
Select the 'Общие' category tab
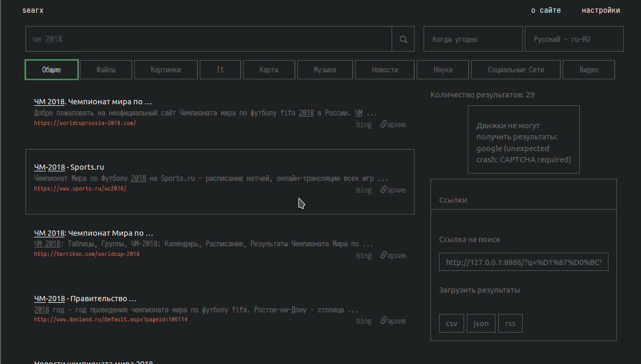52,70
